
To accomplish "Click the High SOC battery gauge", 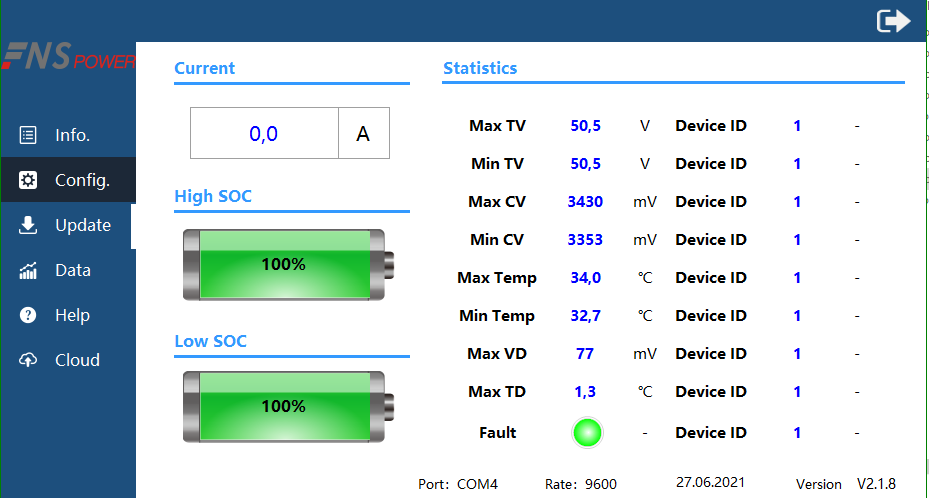I will point(289,264).
